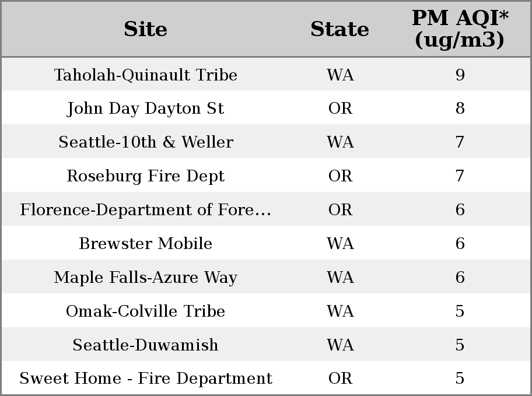Screen dimensions: 532x396
Task: Click AQI value 9 for Taholah-Quinault
Action: tap(460, 75)
